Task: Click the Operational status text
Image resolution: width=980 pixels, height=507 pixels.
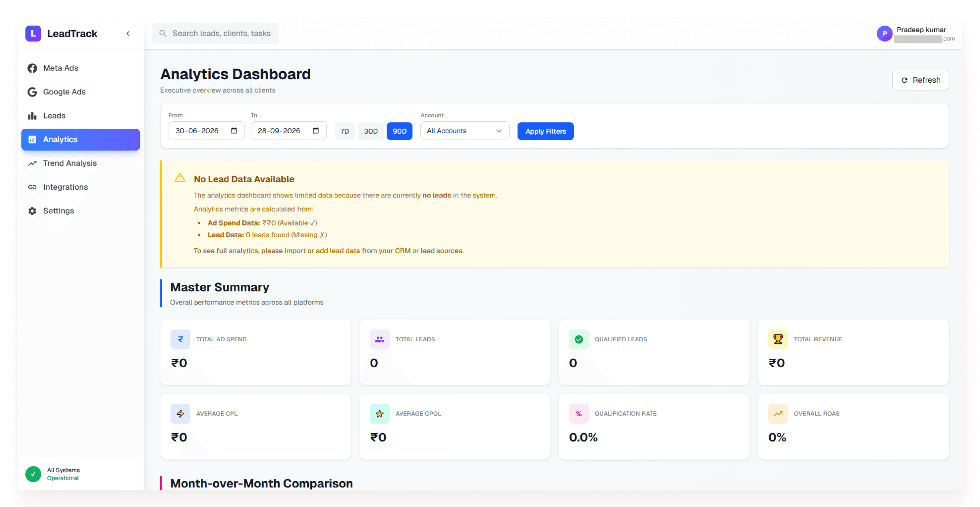Action: [63, 478]
